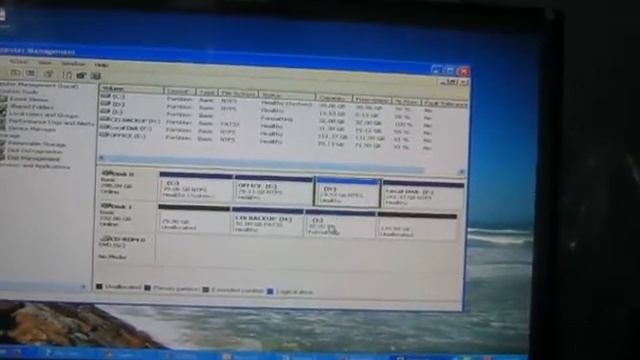Sort by the Capacity column header
Image resolution: width=640 pixels, height=360 pixels.
(334, 98)
